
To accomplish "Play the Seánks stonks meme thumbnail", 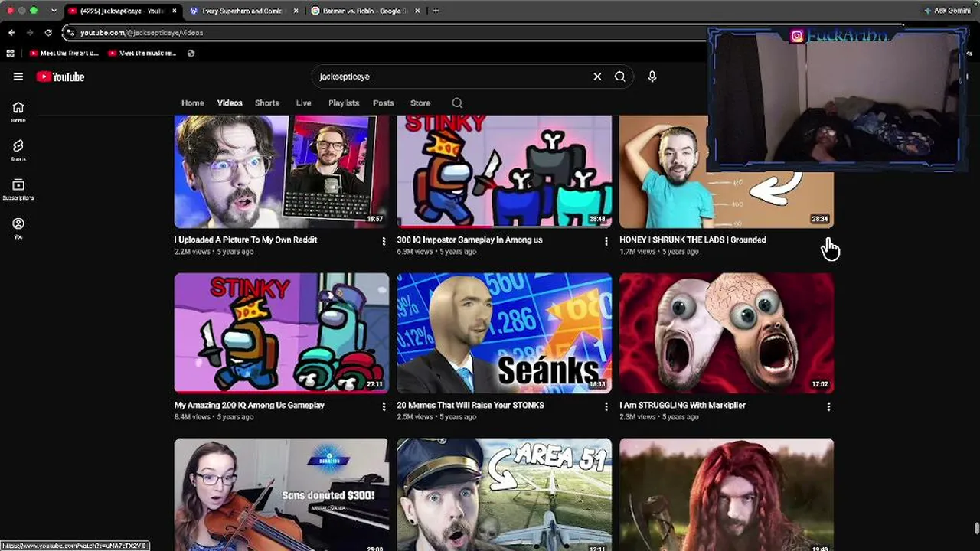I will (x=505, y=333).
